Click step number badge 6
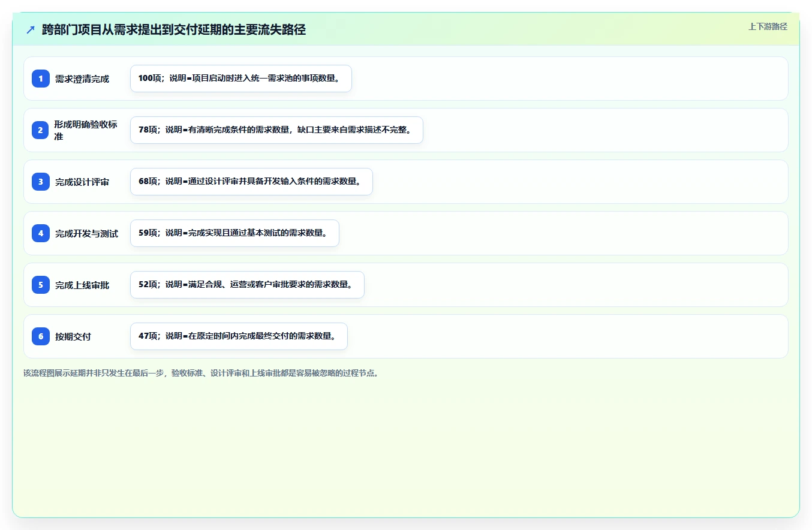 pyautogui.click(x=41, y=336)
